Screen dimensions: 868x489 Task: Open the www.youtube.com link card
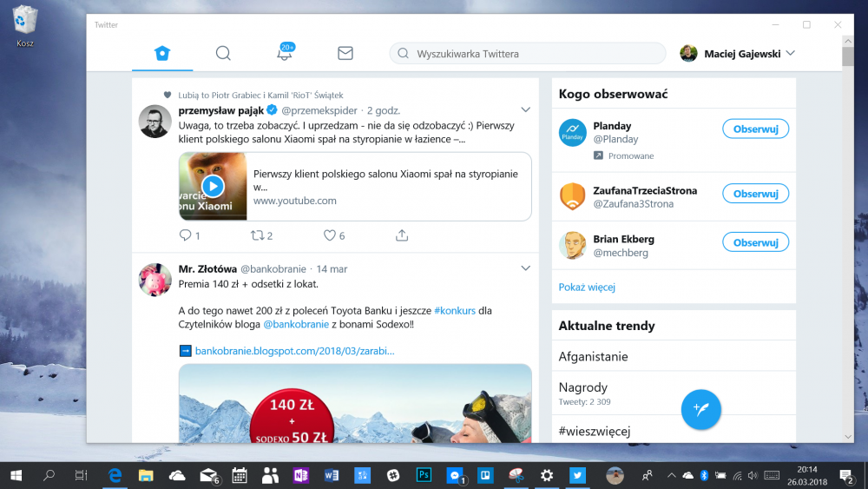click(x=355, y=187)
